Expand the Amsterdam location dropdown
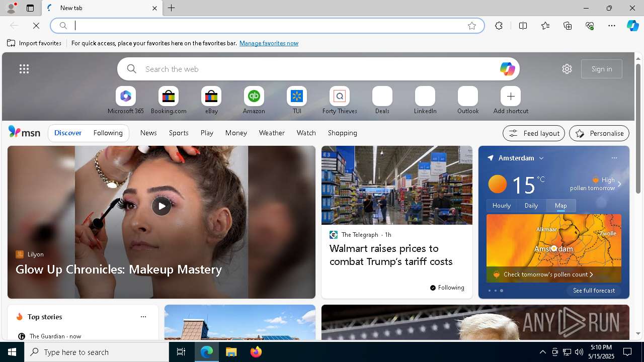 coord(541,158)
